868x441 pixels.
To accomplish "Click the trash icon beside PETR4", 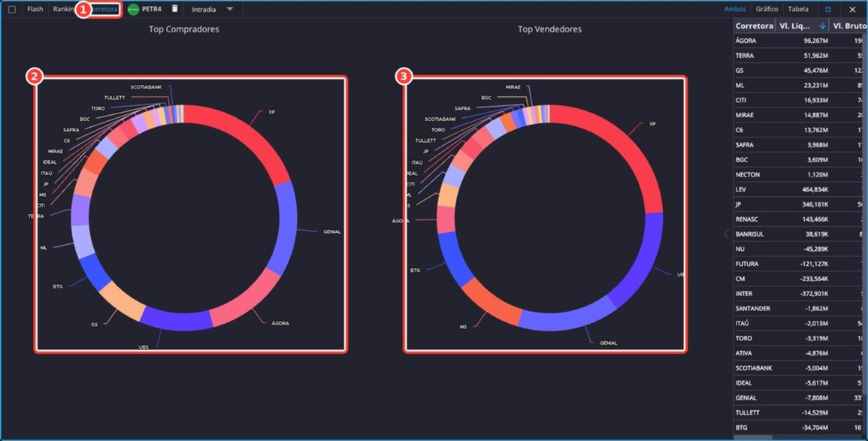I will click(x=175, y=9).
